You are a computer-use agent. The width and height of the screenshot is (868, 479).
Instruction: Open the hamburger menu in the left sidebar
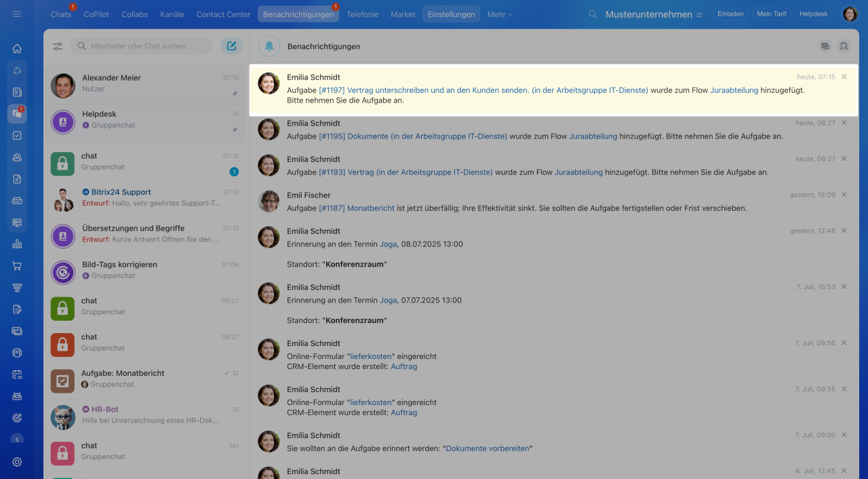pyautogui.click(x=17, y=14)
